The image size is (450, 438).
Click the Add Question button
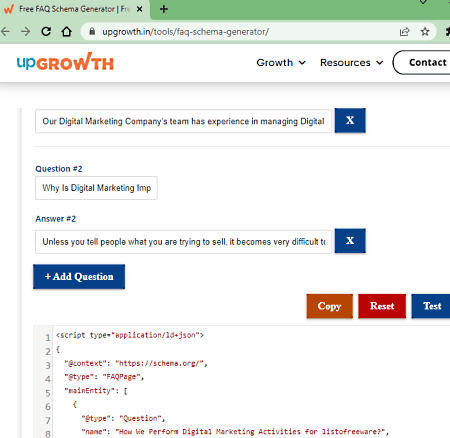[x=79, y=277]
